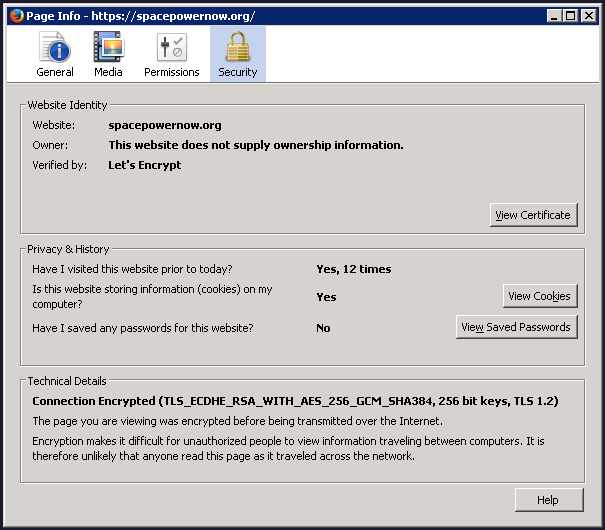605x530 pixels.
Task: Click View Saved Passwords
Action: pyautogui.click(x=516, y=327)
